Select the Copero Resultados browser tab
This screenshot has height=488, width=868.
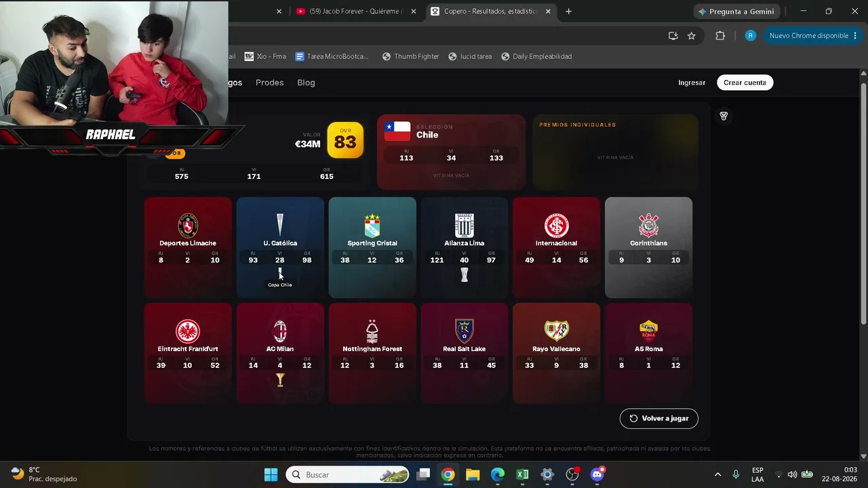pyautogui.click(x=492, y=12)
